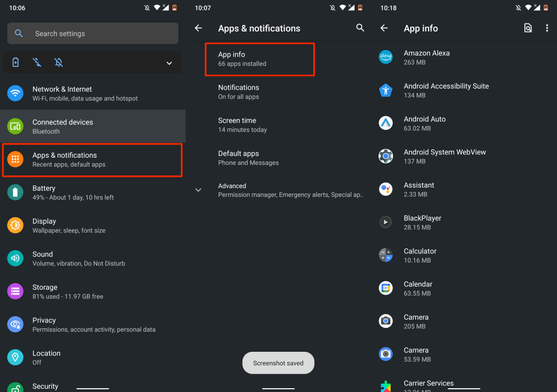This screenshot has height=392, width=557.
Task: Tap the BlackPlayer app icon
Action: click(x=386, y=222)
